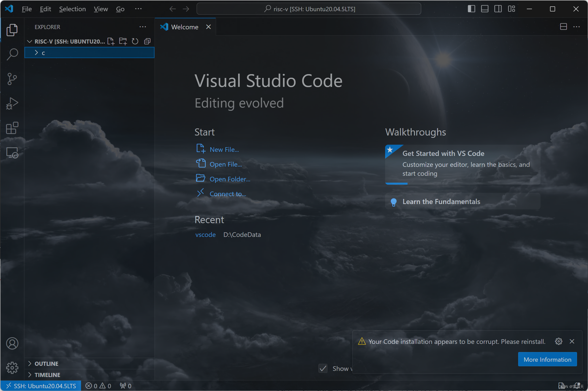588x391 pixels.
Task: Open the Run and Debug view
Action: (12, 103)
